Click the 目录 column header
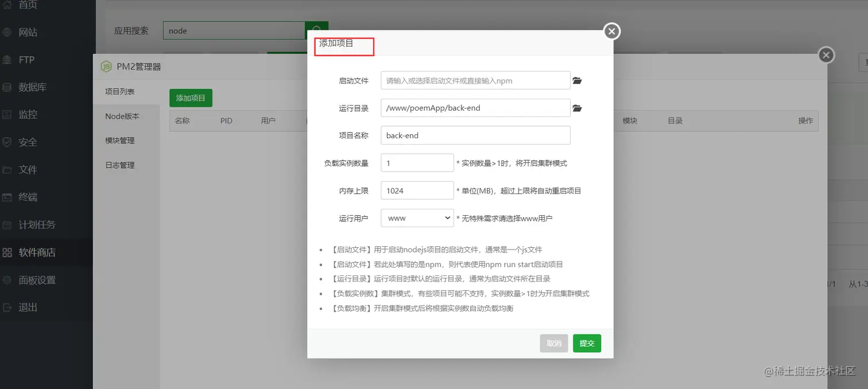Viewport: 868px width, 389px height. (675, 121)
